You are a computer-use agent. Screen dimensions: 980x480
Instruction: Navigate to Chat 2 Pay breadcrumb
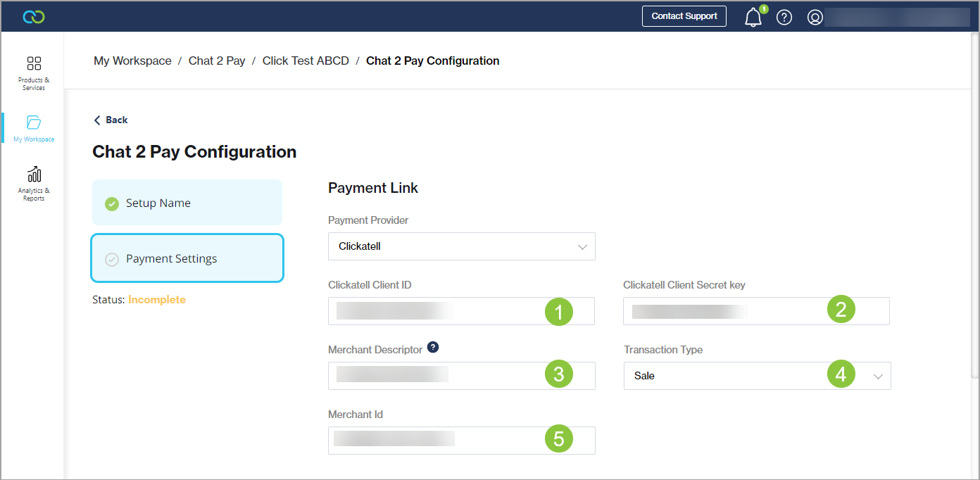(217, 61)
